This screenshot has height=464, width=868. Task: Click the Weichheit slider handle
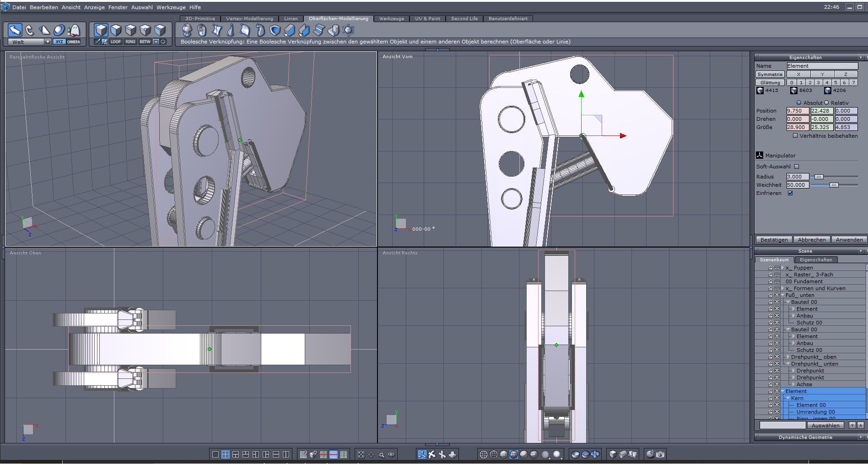pyautogui.click(x=834, y=185)
